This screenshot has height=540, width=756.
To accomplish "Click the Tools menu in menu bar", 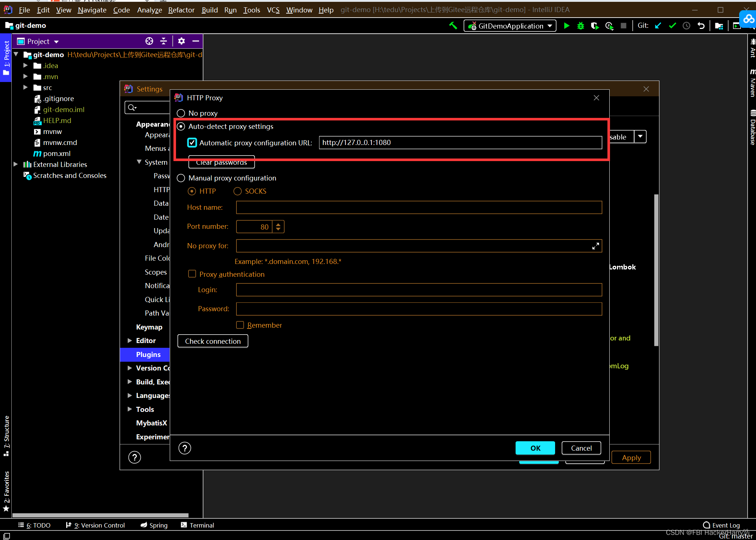I will [x=251, y=10].
